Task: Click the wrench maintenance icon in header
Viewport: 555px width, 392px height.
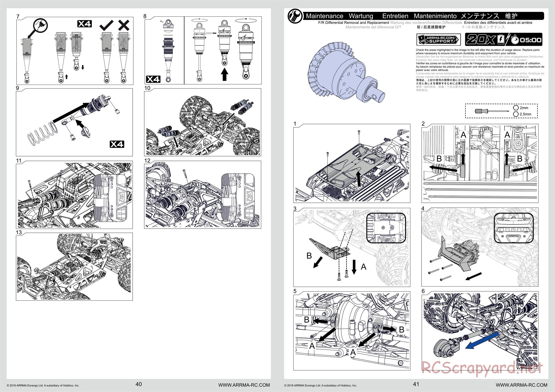Action: [x=295, y=16]
